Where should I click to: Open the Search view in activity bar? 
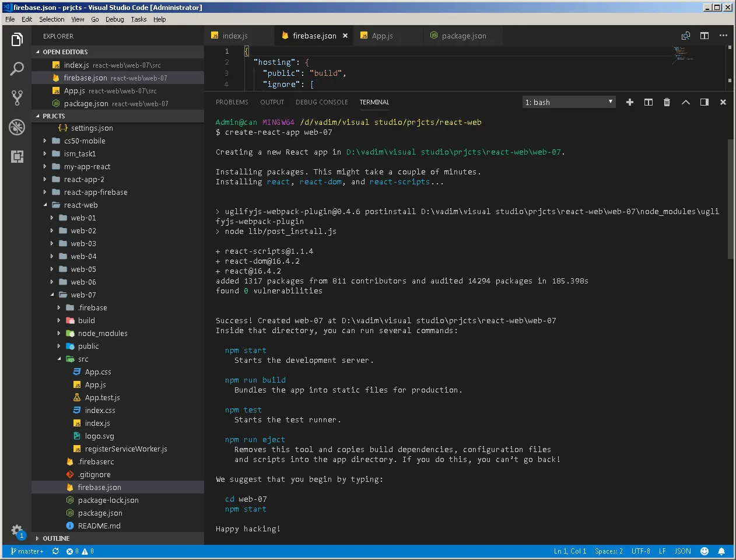click(17, 69)
